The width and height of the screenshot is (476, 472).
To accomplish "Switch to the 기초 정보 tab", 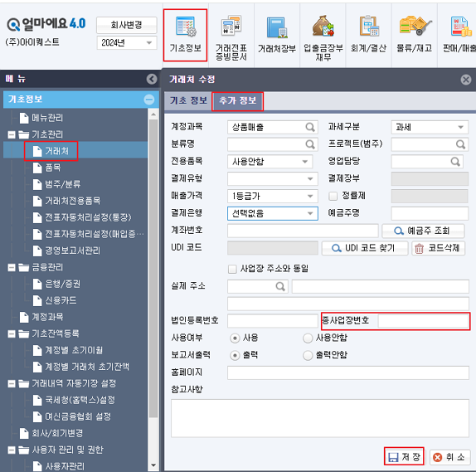I will 188,101.
